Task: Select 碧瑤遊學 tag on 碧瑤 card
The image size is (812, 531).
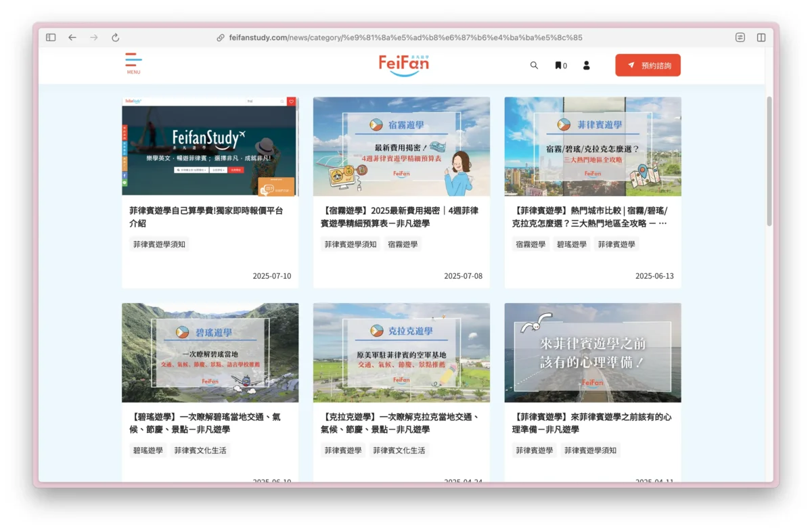Action: pyautogui.click(x=148, y=451)
